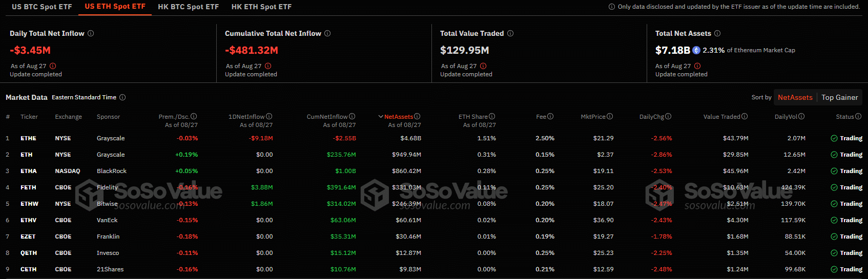The width and height of the screenshot is (868, 279).
Task: Open the ETH ticker by Grayscale
Action: (x=26, y=155)
